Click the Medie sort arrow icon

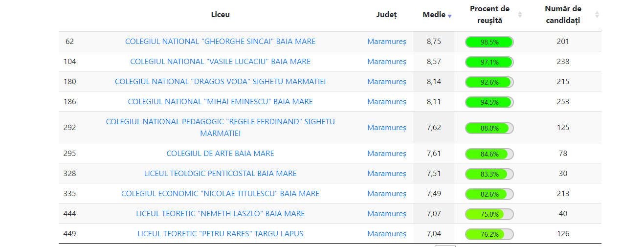point(449,16)
